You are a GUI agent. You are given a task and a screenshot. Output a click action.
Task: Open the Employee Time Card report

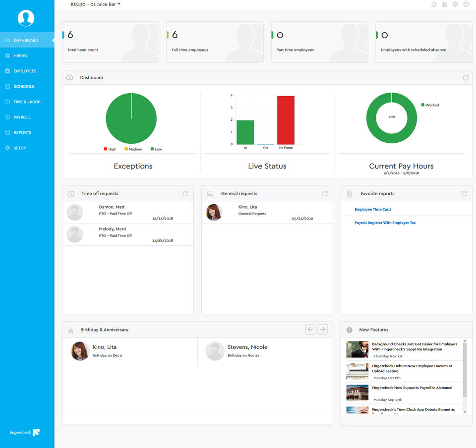pyautogui.click(x=372, y=209)
